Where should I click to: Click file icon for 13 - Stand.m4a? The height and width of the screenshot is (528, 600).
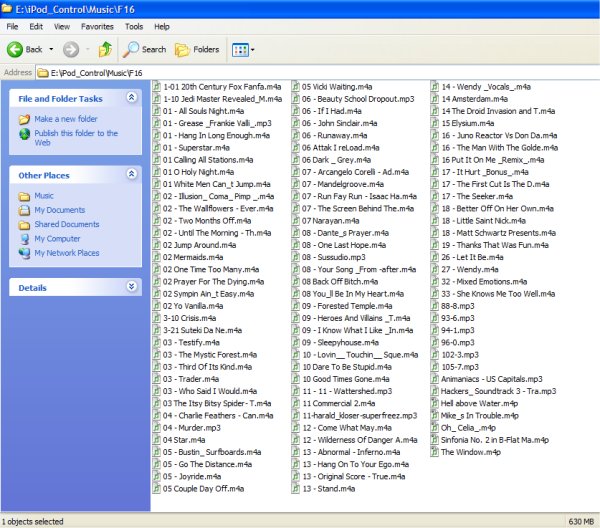point(295,489)
